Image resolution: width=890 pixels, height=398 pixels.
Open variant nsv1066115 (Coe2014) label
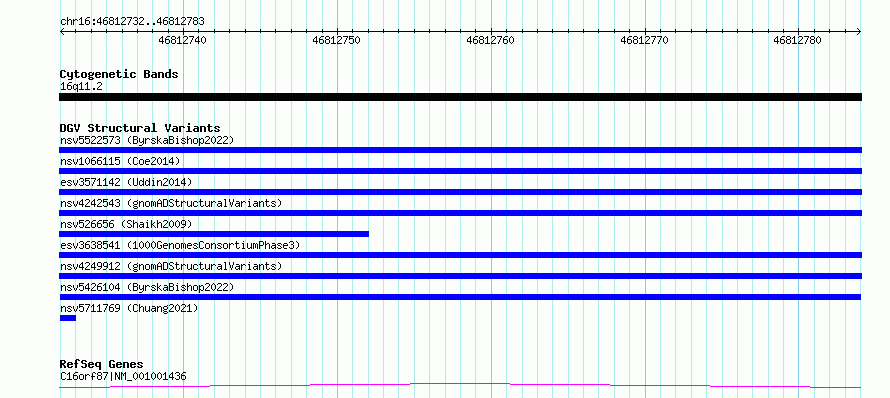point(120,161)
